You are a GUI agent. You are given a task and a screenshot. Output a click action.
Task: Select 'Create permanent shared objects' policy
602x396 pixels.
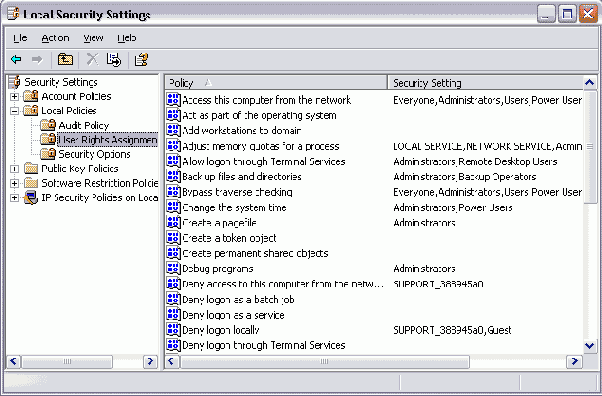(x=255, y=254)
